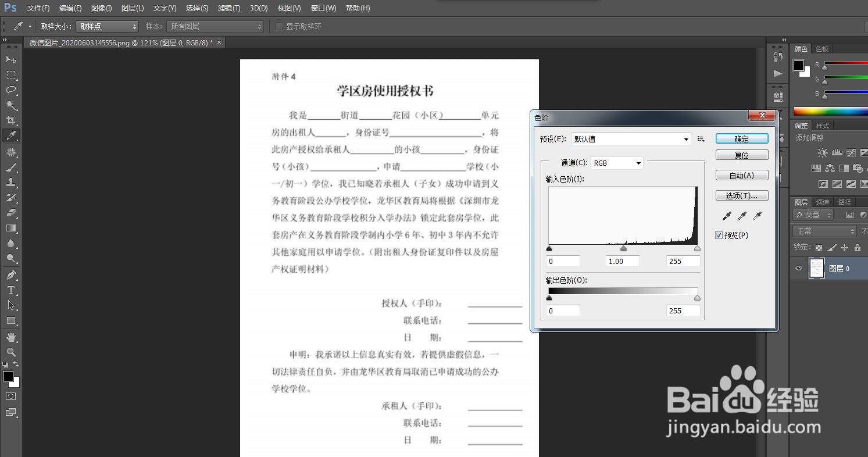The image size is (868, 457).
Task: Open the 取样大小 sample size dropdown
Action: pos(107,26)
